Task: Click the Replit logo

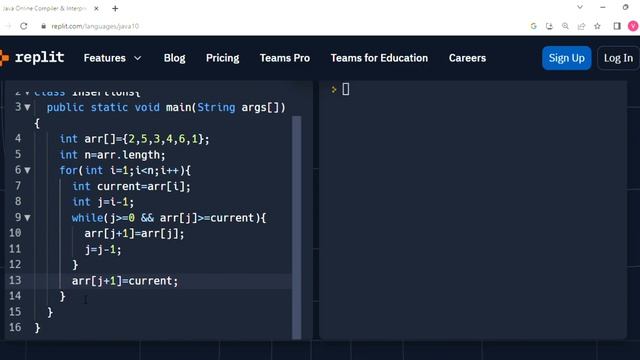Action: (32, 58)
